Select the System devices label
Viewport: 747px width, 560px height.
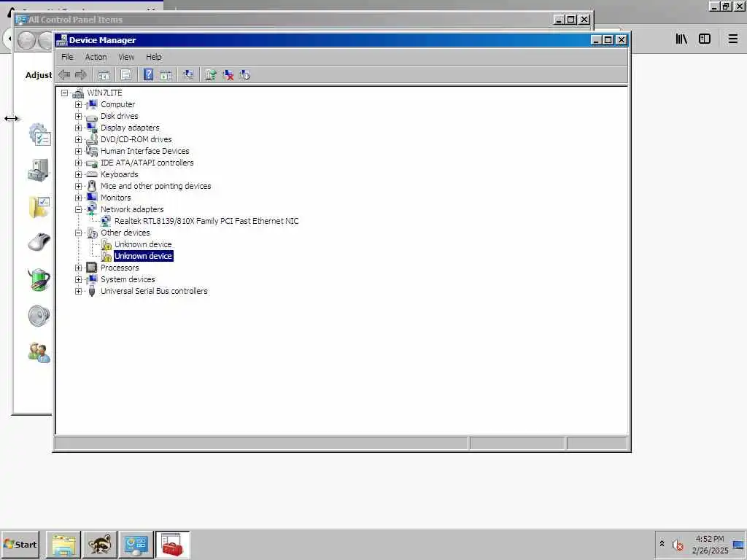tap(127, 279)
